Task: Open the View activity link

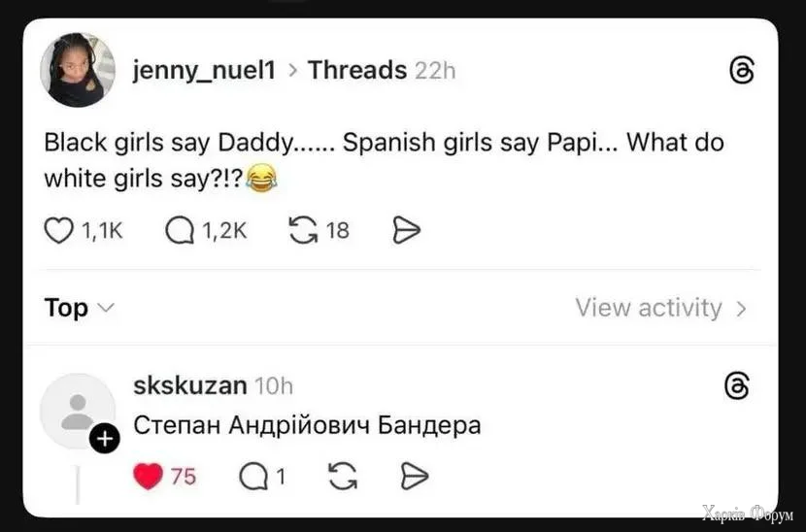Action: 649,308
